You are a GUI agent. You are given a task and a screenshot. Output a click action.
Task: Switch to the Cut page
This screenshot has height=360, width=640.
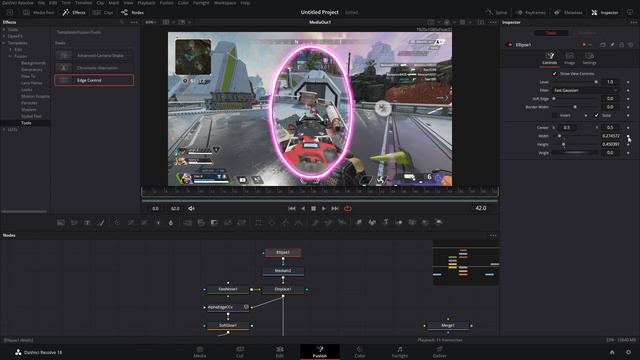tap(240, 352)
